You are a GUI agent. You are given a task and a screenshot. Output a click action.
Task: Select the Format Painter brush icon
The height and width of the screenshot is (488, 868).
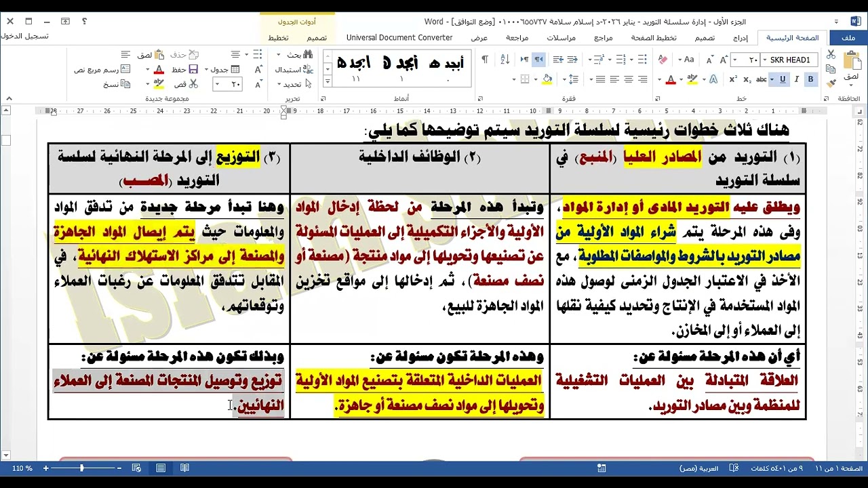[831, 83]
